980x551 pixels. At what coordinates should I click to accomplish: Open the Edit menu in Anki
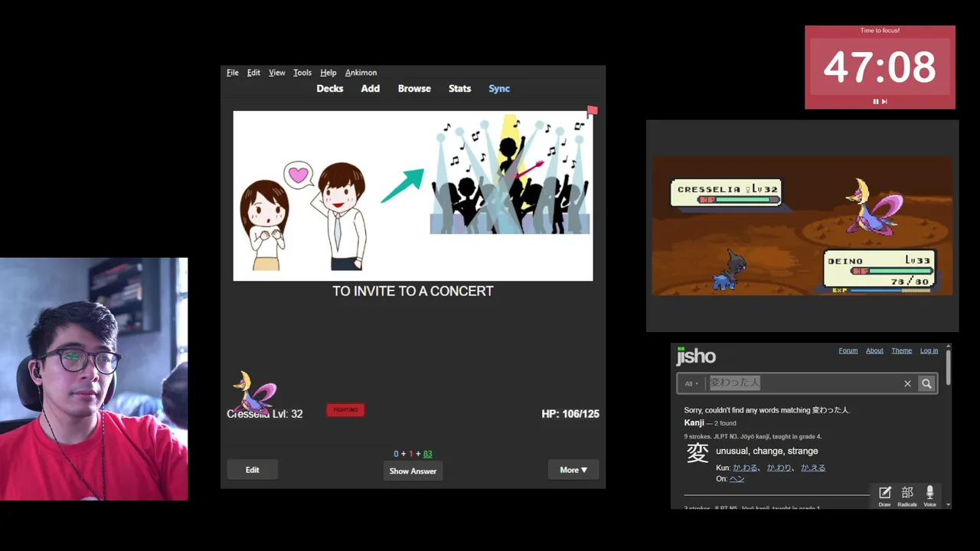pos(253,73)
